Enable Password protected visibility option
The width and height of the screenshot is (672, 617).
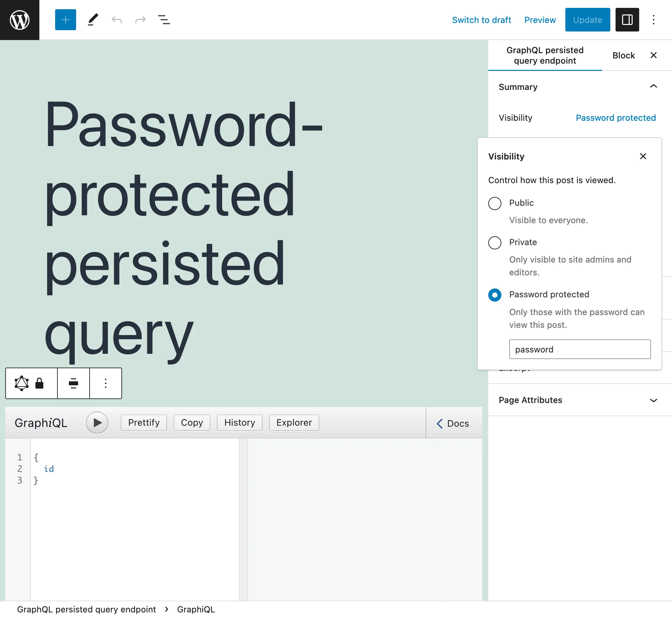(494, 294)
